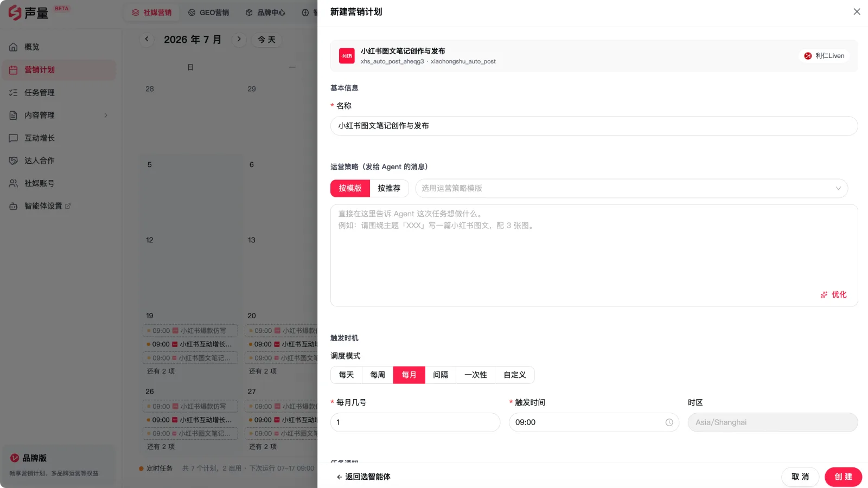Select 每月 schedule mode
Screen dimensions: 868x488
click(409, 375)
